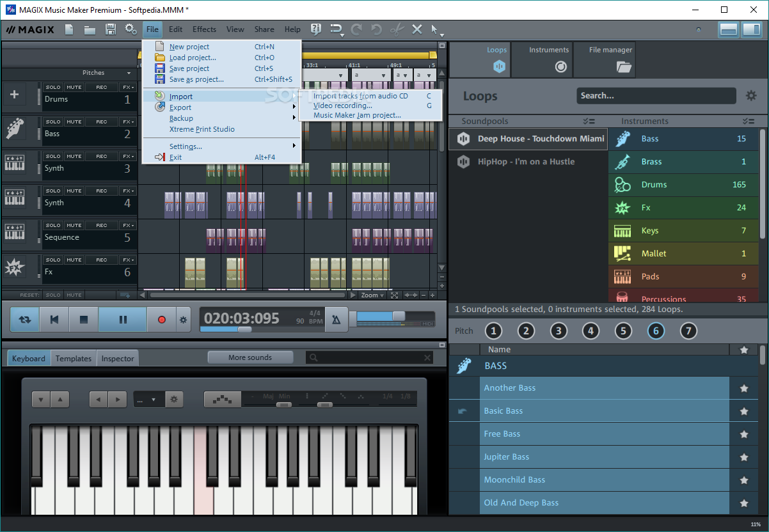Favorite the Jupiter Bass loop star
Screen dimensions: 769x532
744,457
